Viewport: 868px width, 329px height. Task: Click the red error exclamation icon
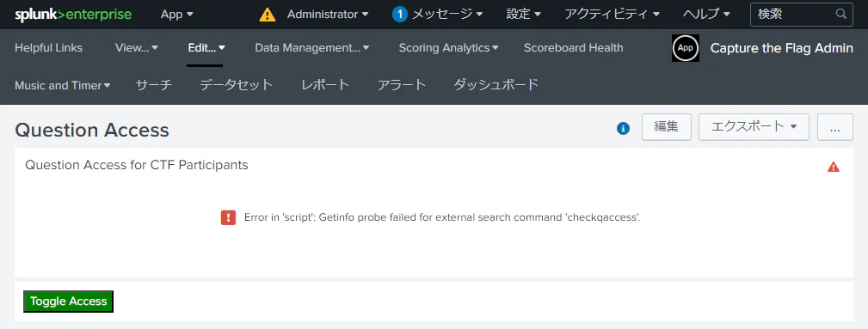229,217
